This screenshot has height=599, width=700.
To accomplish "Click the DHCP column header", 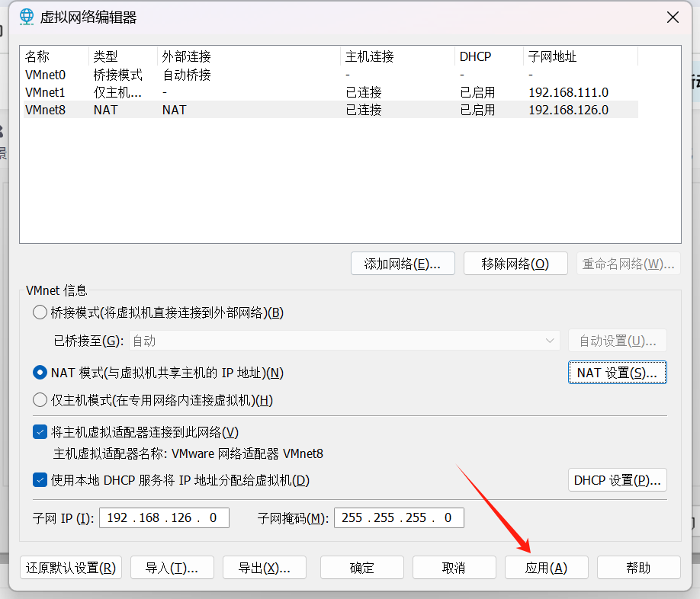I will point(489,56).
